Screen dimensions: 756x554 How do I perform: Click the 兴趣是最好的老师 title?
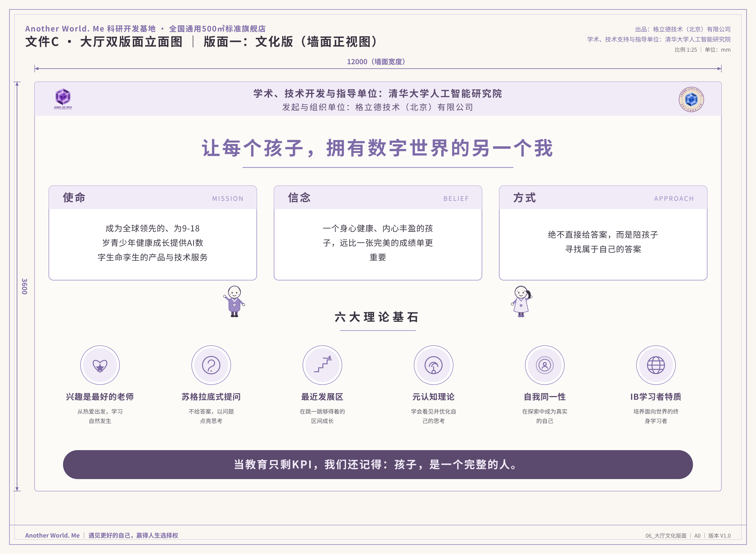coord(100,397)
